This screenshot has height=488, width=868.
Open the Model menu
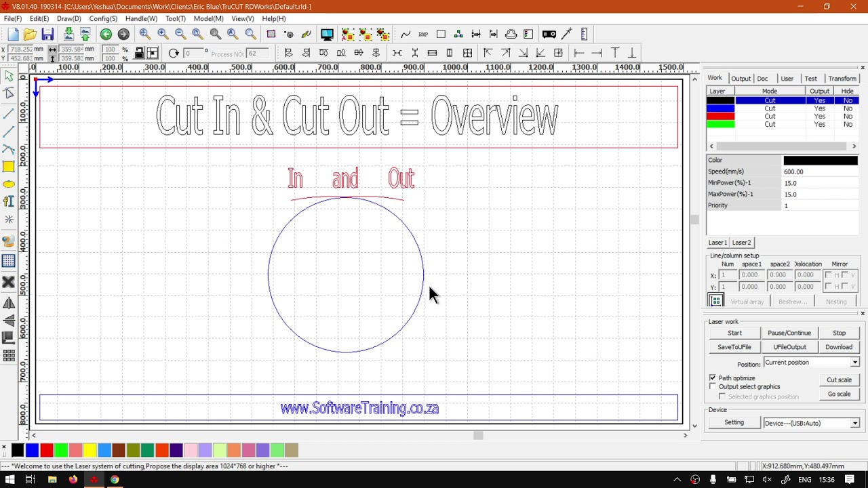[208, 19]
